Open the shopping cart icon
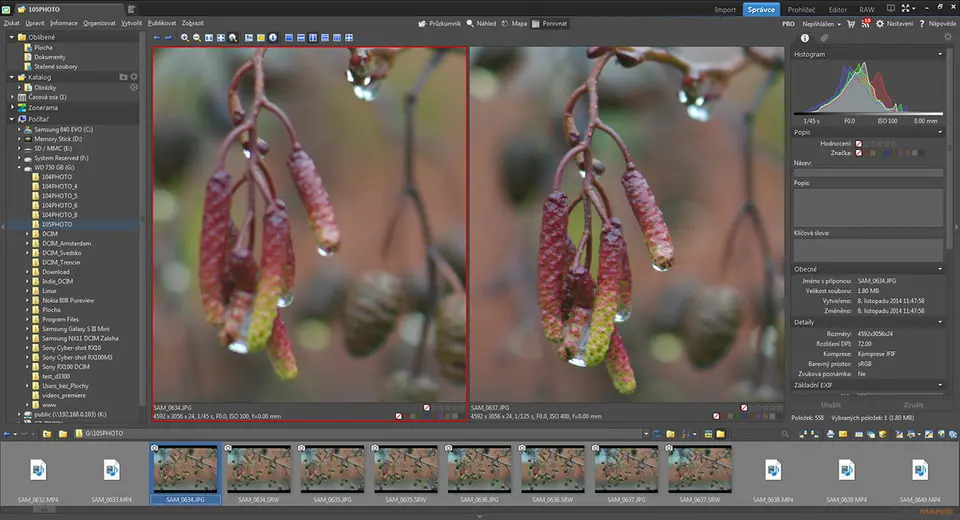 tap(850, 23)
